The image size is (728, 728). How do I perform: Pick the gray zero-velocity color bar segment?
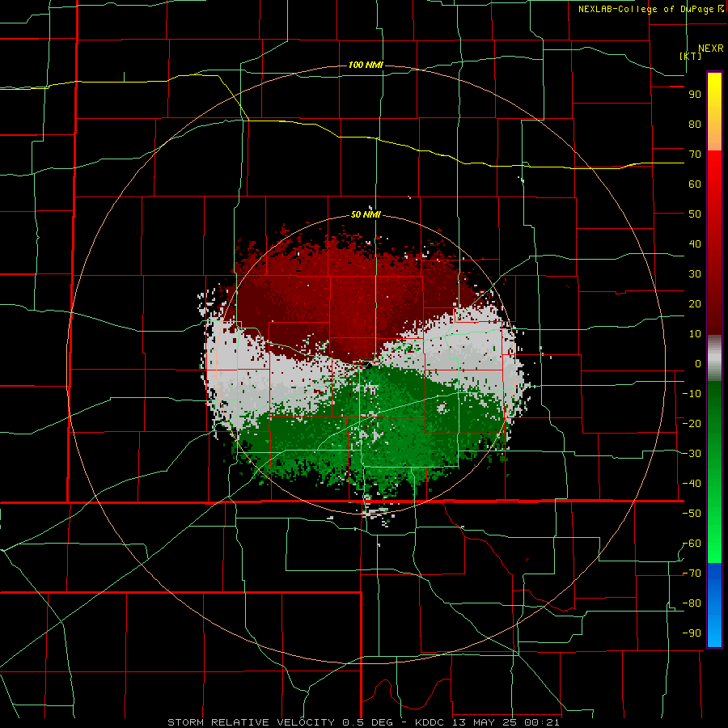click(x=714, y=358)
